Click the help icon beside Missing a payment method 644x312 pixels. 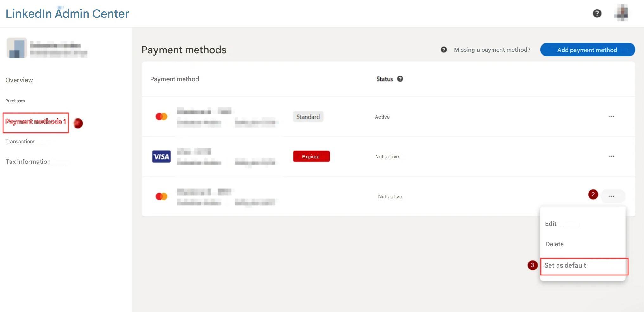click(444, 50)
